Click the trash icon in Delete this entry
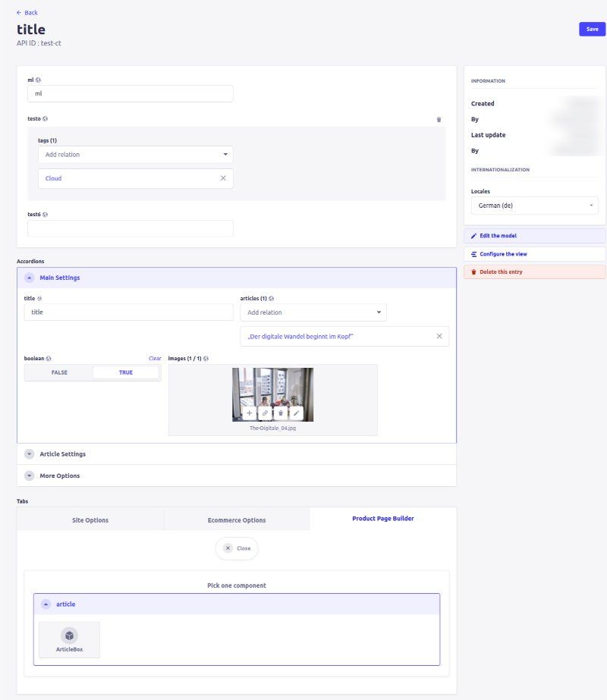The height and width of the screenshot is (700, 607). point(474,272)
